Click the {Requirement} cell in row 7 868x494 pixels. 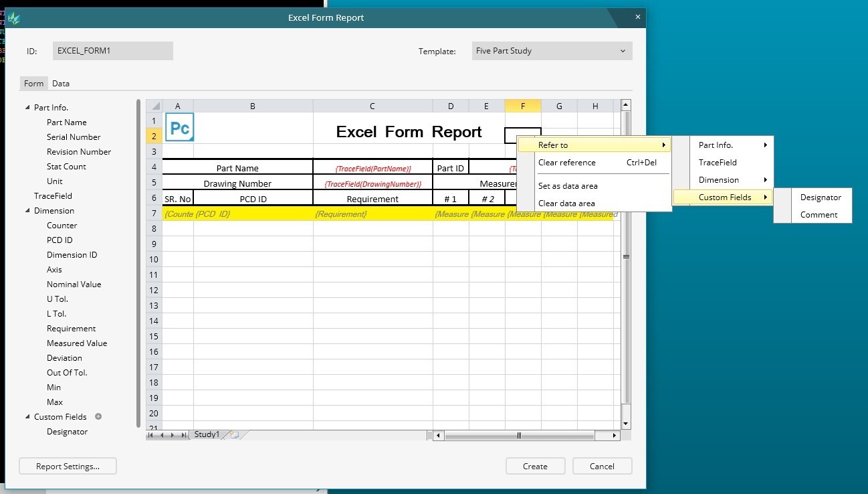tap(372, 214)
